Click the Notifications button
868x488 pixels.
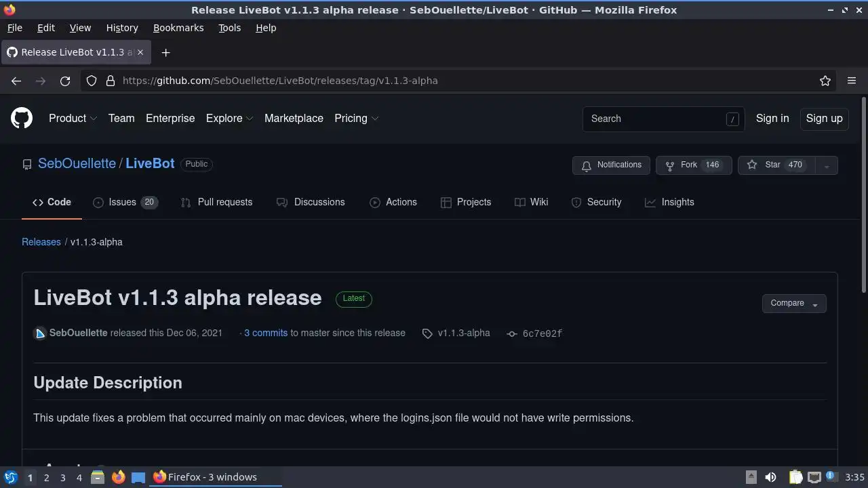pos(612,165)
